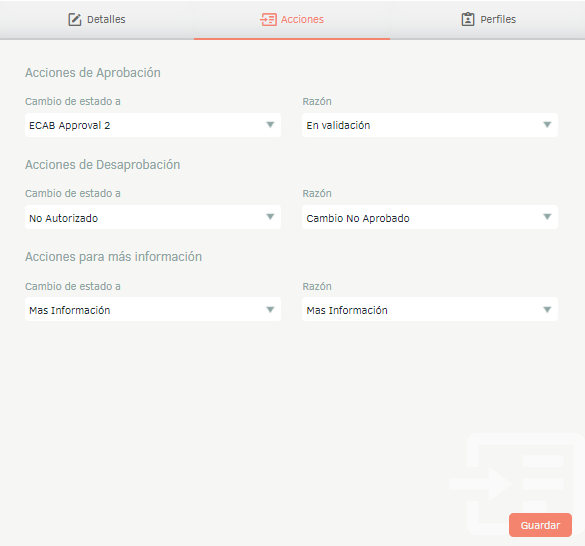Image resolution: width=585 pixels, height=546 pixels.
Task: Open the No Autorizado state field
Action: click(x=153, y=217)
